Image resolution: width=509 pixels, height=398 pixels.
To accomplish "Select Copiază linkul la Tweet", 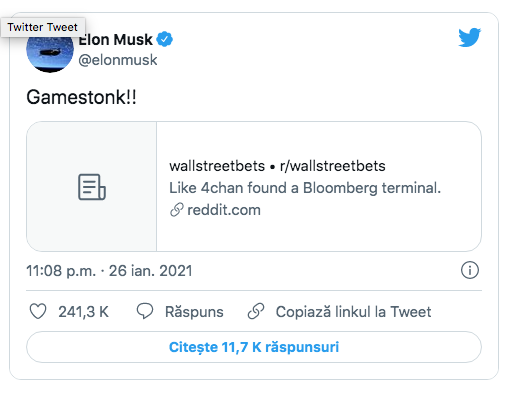I will pos(353,312).
